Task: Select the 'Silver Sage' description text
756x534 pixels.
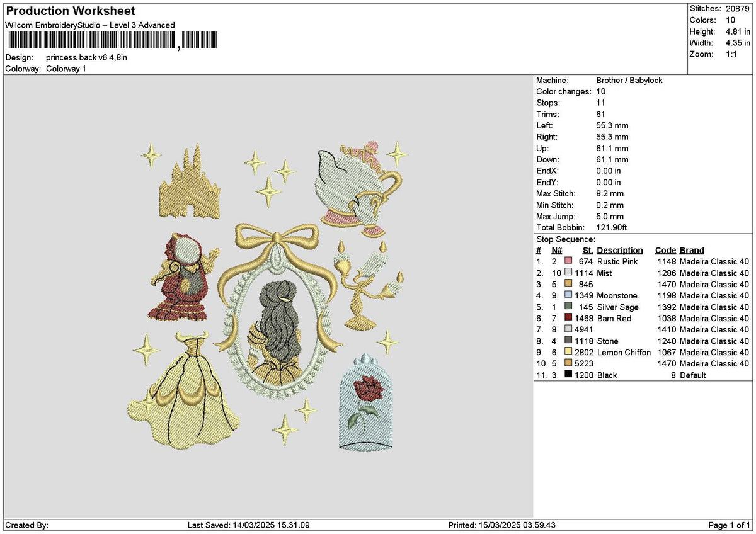Action: (x=618, y=307)
